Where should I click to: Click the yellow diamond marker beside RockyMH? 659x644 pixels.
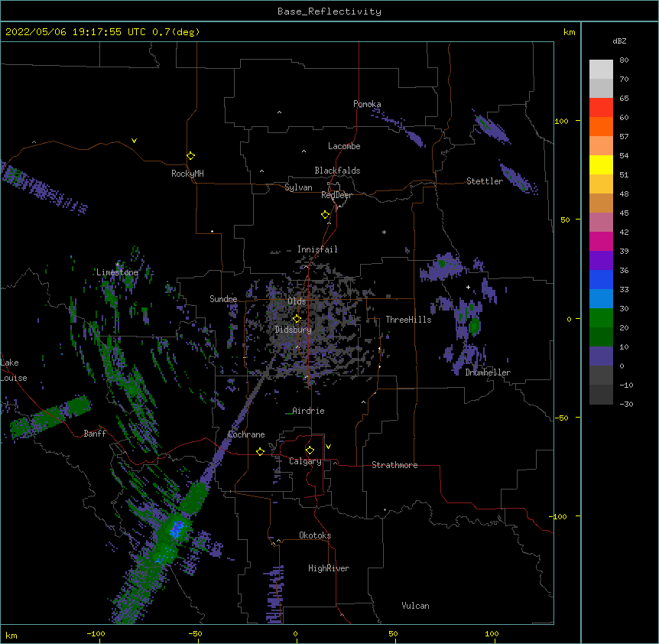(x=190, y=156)
